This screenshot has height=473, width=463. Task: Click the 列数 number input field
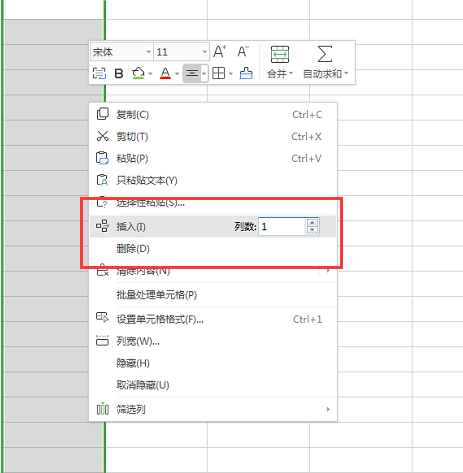pos(282,227)
